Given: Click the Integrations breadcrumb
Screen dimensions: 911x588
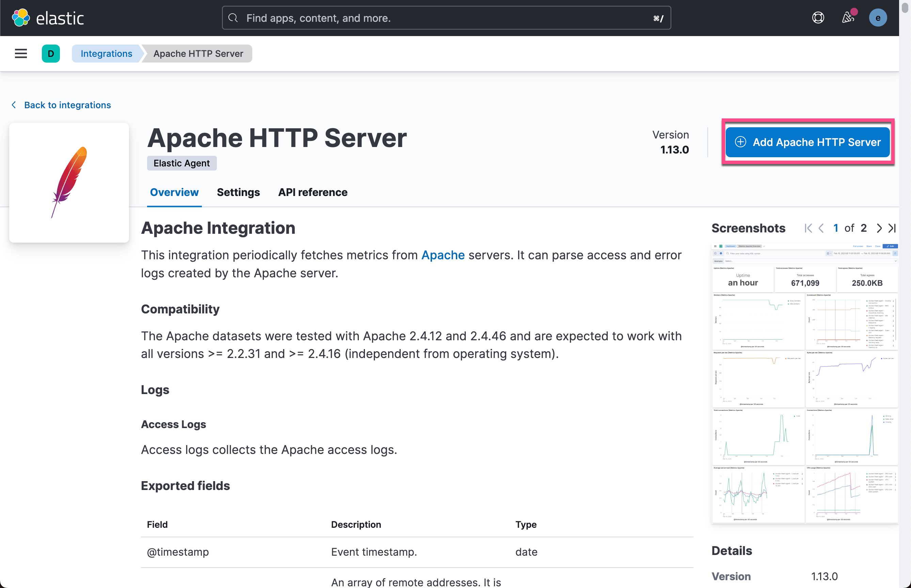Looking at the screenshot, I should [106, 53].
